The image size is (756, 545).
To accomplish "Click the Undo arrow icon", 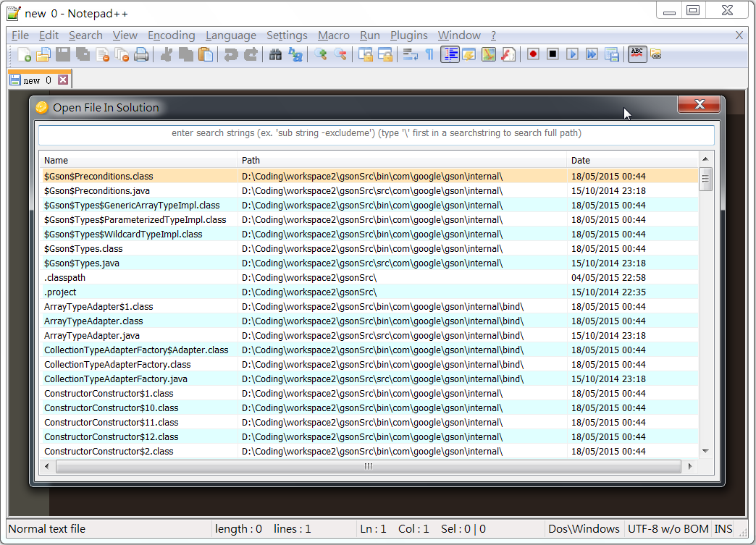I will 231,54.
